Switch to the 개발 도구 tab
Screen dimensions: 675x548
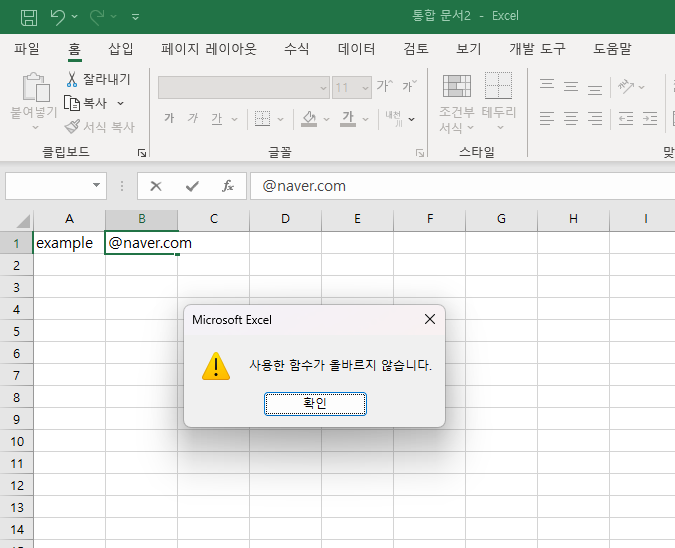point(537,49)
